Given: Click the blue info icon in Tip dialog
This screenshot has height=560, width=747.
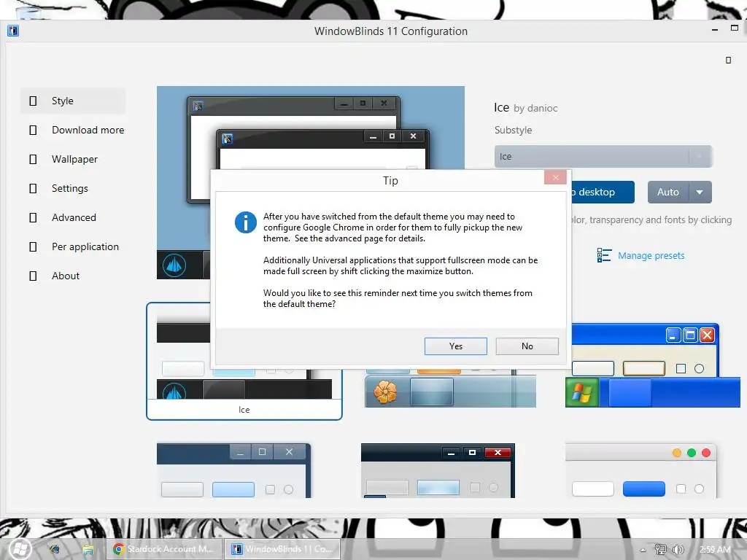Looking at the screenshot, I should coord(246,222).
